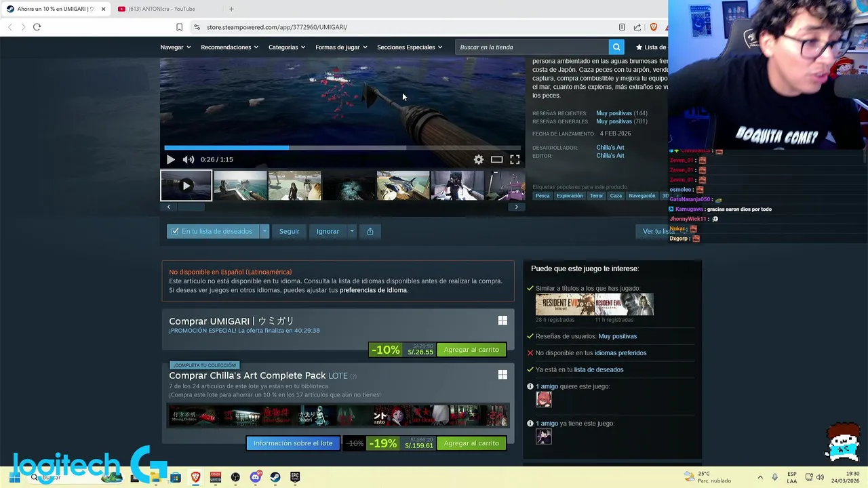Share UMIGARI via share icon button

(x=370, y=231)
